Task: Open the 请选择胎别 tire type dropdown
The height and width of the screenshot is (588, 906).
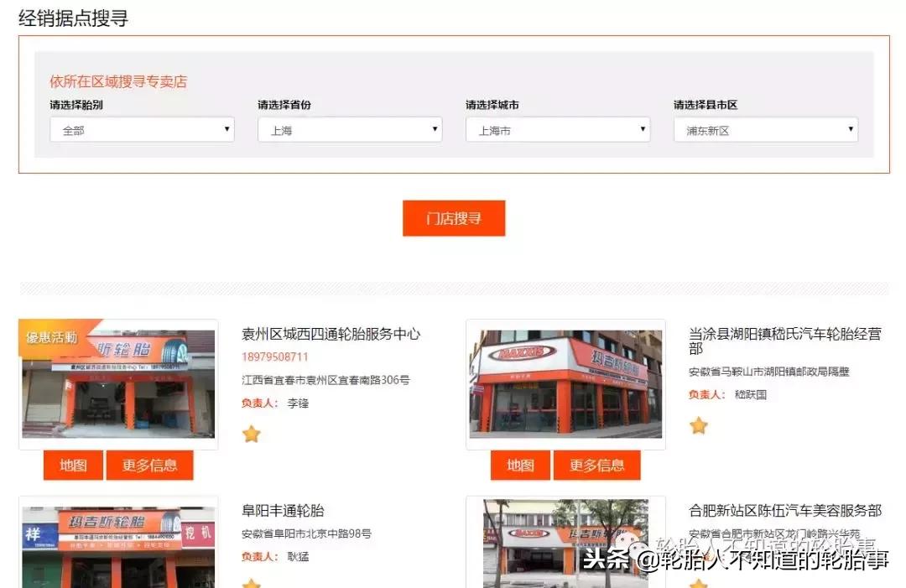Action: [142, 129]
